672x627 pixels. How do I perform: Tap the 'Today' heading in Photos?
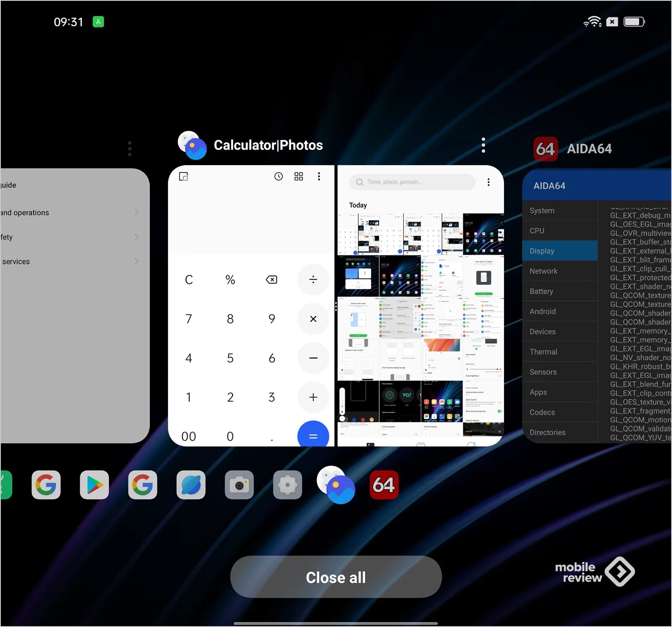(x=358, y=205)
